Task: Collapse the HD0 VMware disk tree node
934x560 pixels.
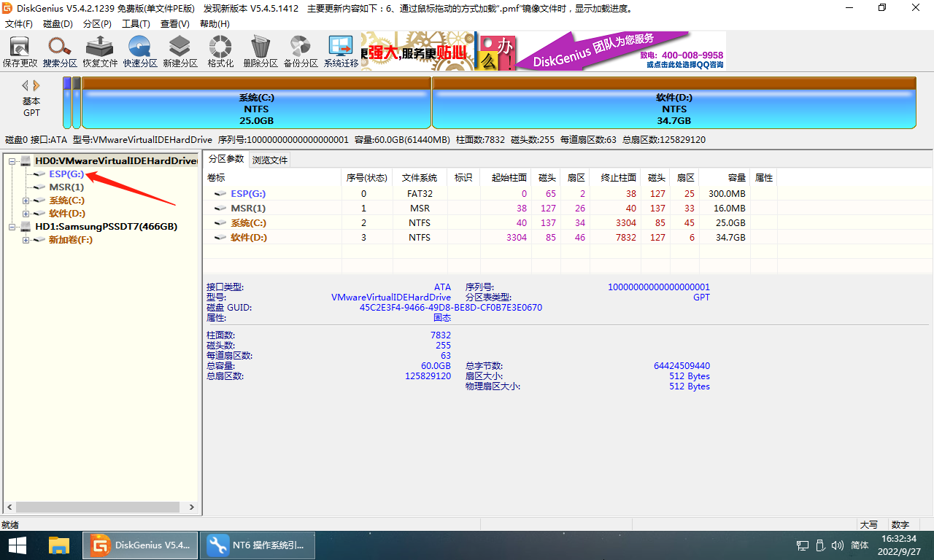Action: pos(12,161)
